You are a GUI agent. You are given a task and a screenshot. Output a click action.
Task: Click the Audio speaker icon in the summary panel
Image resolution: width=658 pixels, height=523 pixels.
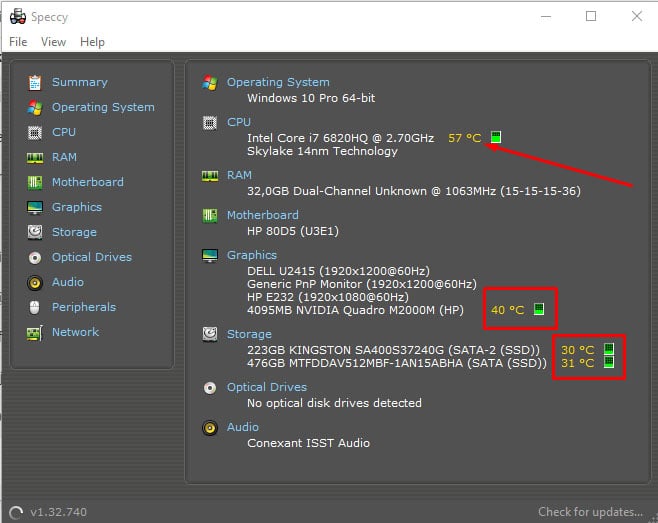210,428
